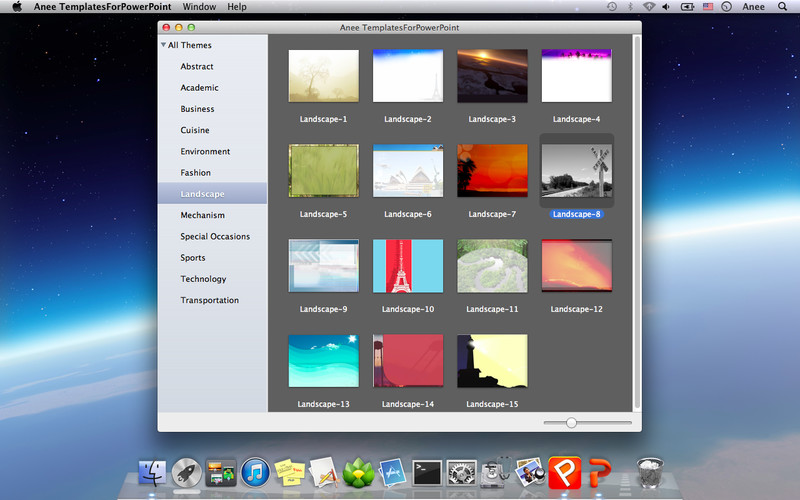Open the Trash in the dock
The image size is (800, 500).
pos(649,473)
